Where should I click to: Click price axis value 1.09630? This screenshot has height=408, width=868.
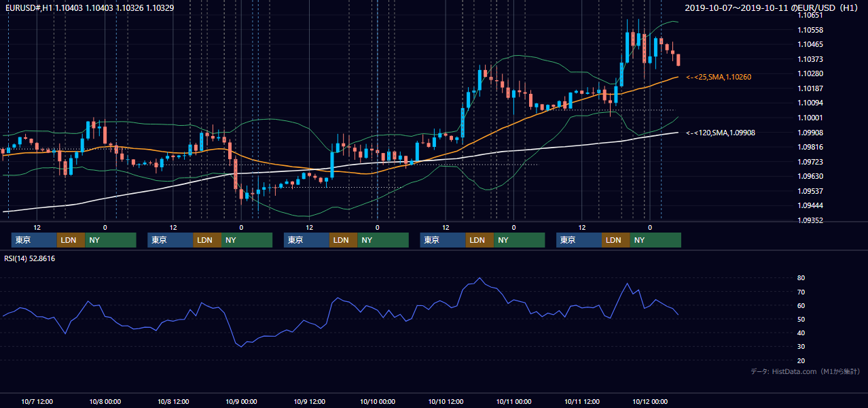(811, 176)
